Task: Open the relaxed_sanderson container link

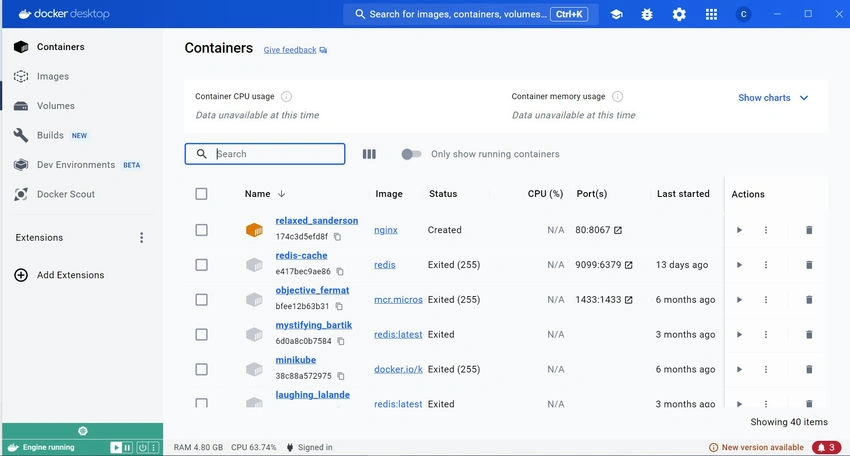Action: [317, 221]
